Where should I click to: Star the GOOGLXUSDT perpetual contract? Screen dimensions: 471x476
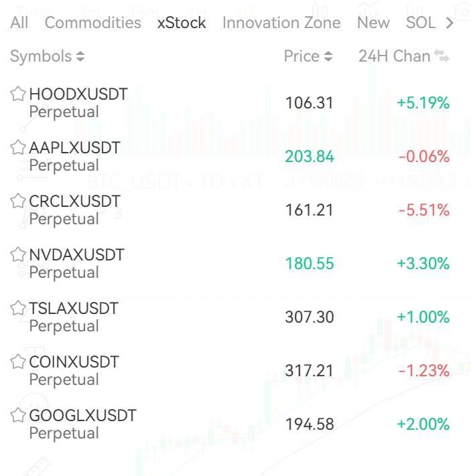click(18, 415)
